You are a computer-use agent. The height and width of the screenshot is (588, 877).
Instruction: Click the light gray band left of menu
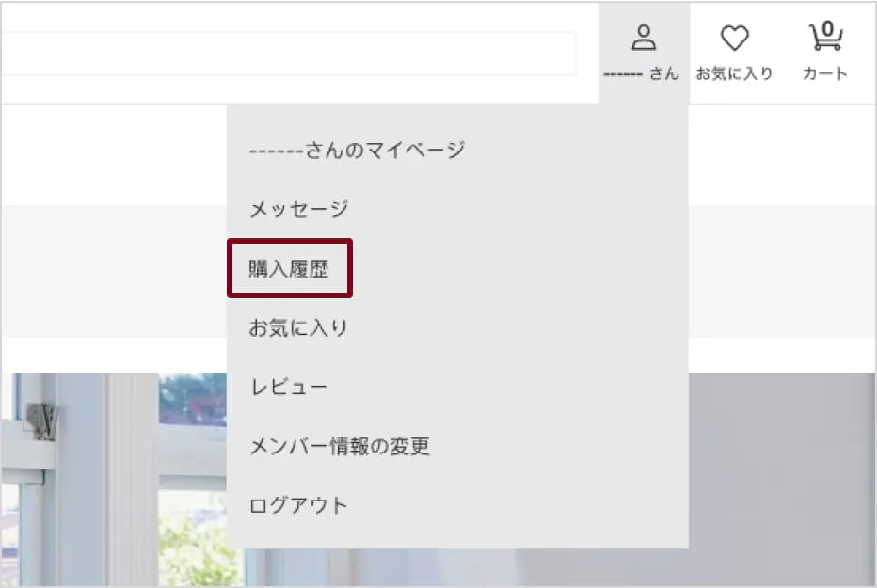(x=113, y=271)
